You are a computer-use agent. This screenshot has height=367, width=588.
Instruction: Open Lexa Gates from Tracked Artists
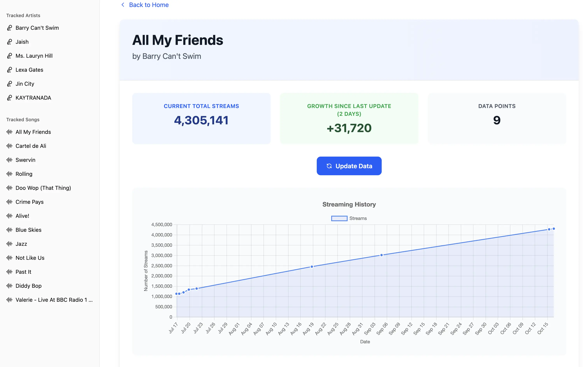point(29,70)
